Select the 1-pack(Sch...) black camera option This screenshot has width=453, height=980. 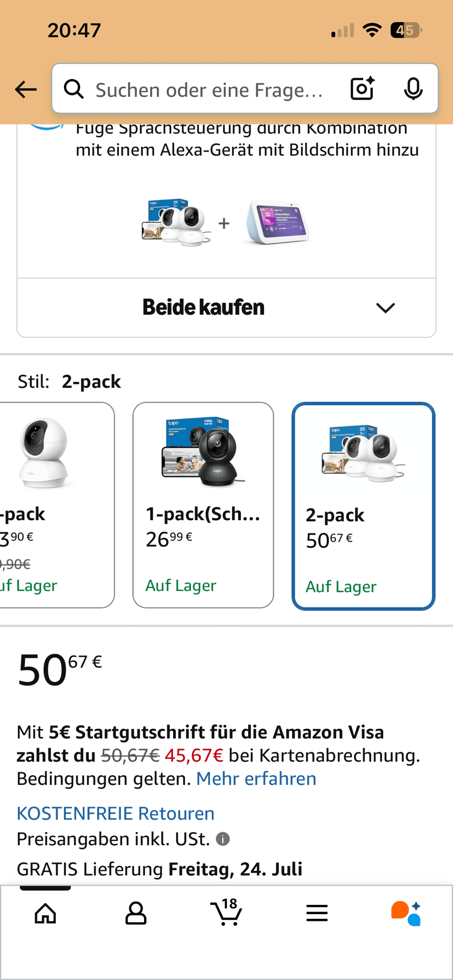click(203, 505)
